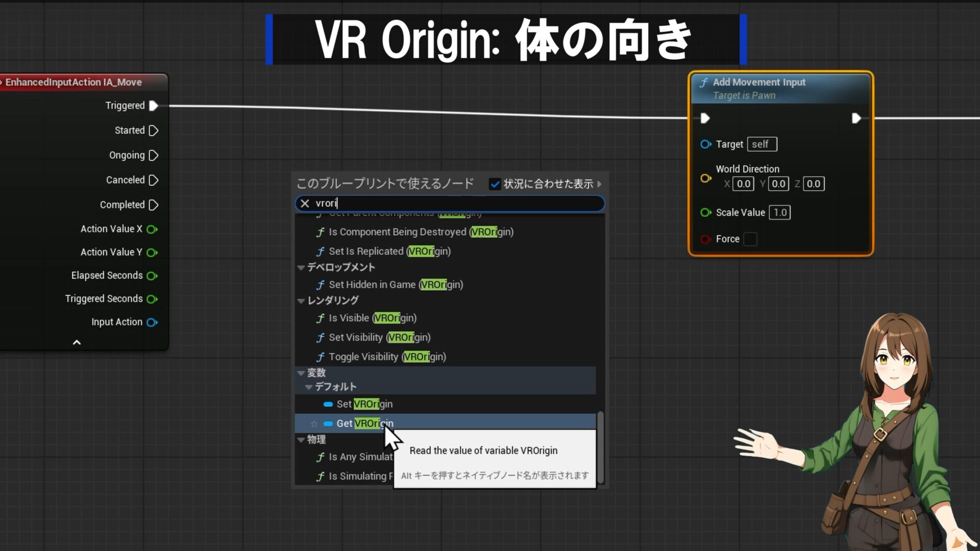Select Set VROrigin from the list
Image resolution: width=980 pixels, height=551 pixels.
pos(364,404)
